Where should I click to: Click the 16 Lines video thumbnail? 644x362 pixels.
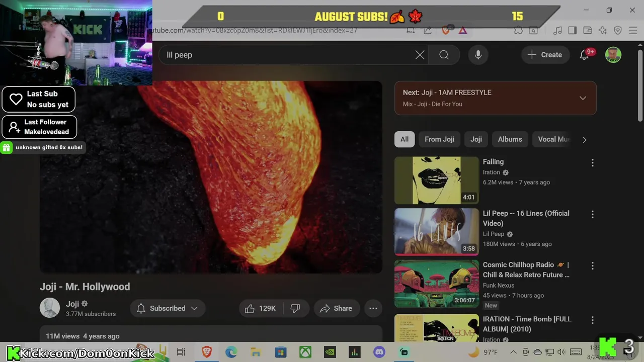click(437, 232)
